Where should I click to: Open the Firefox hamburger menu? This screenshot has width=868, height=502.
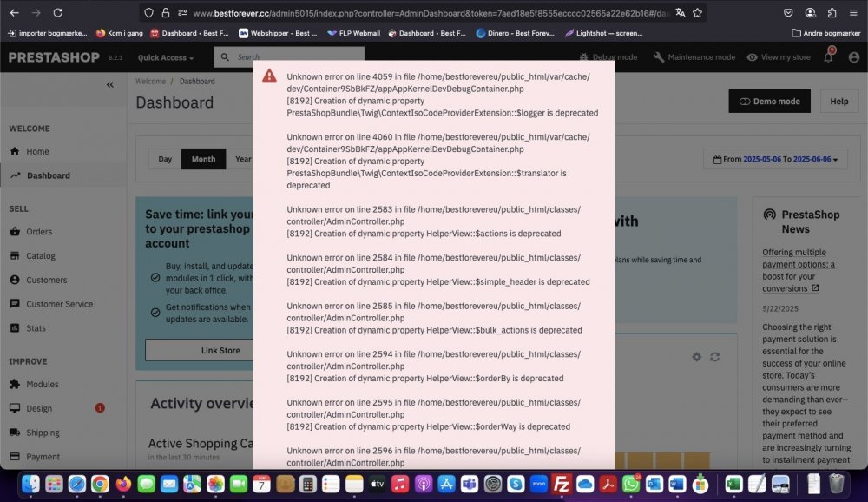click(853, 12)
